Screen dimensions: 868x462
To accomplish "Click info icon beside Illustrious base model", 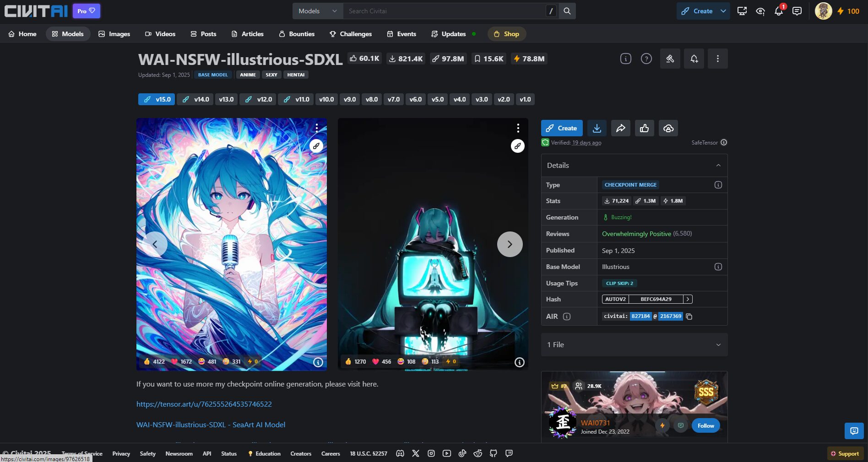I will click(718, 267).
